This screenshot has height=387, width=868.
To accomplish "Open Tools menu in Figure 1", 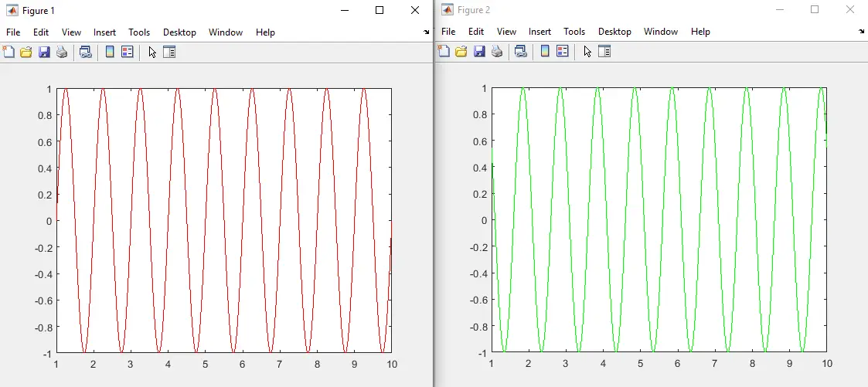I will tap(139, 32).
